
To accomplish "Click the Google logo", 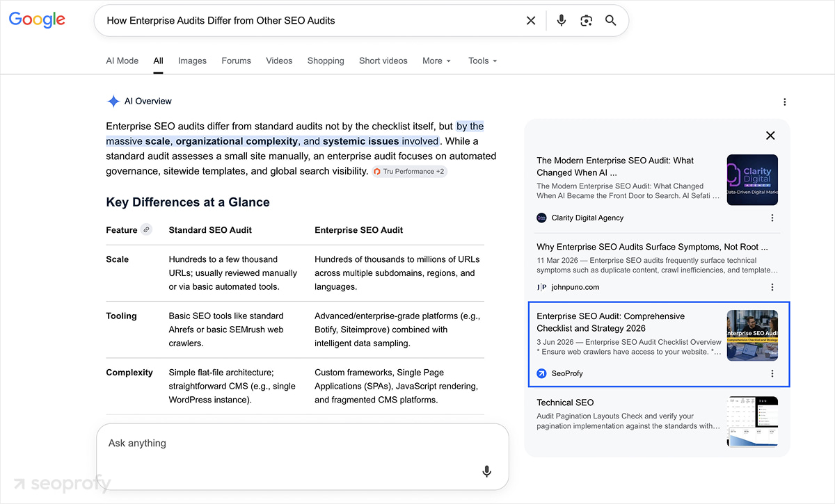I will click(x=37, y=19).
